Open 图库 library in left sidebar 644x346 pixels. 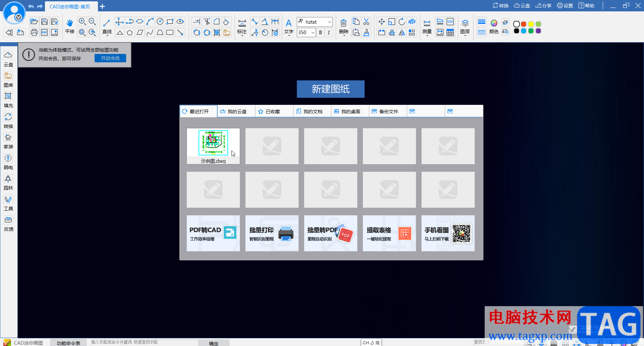point(8,80)
